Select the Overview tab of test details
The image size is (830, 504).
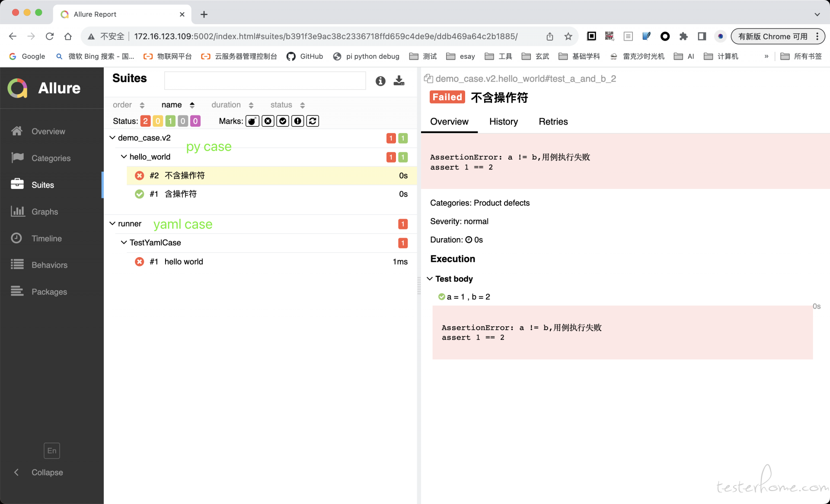(x=449, y=122)
